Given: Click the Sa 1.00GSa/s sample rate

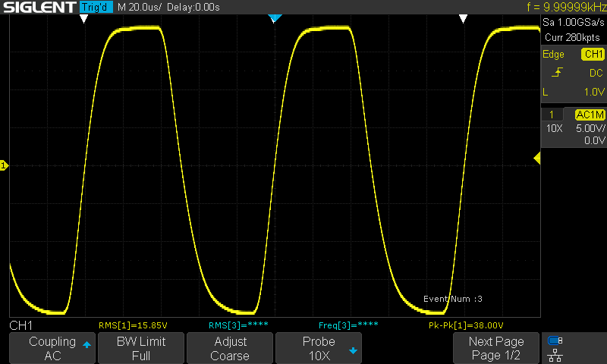Looking at the screenshot, I should pos(574,22).
